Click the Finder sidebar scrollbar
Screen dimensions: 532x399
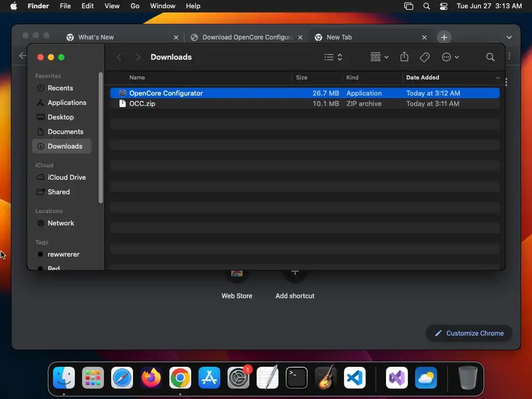[x=100, y=137]
